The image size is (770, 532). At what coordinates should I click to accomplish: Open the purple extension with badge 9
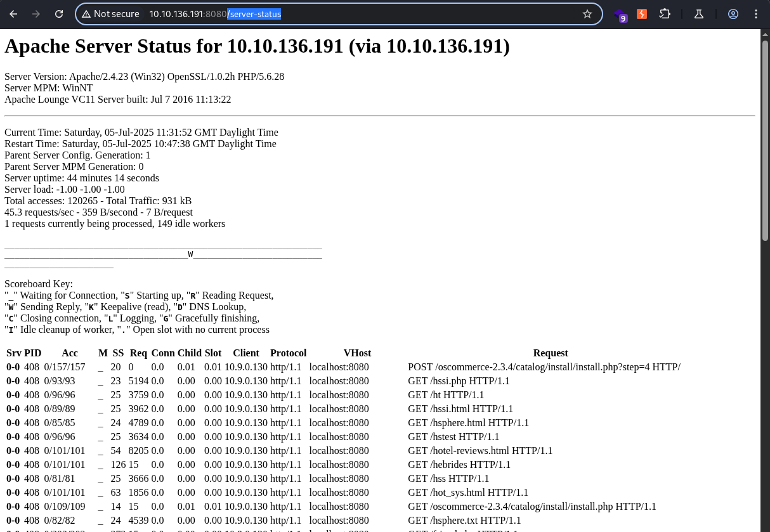click(620, 15)
